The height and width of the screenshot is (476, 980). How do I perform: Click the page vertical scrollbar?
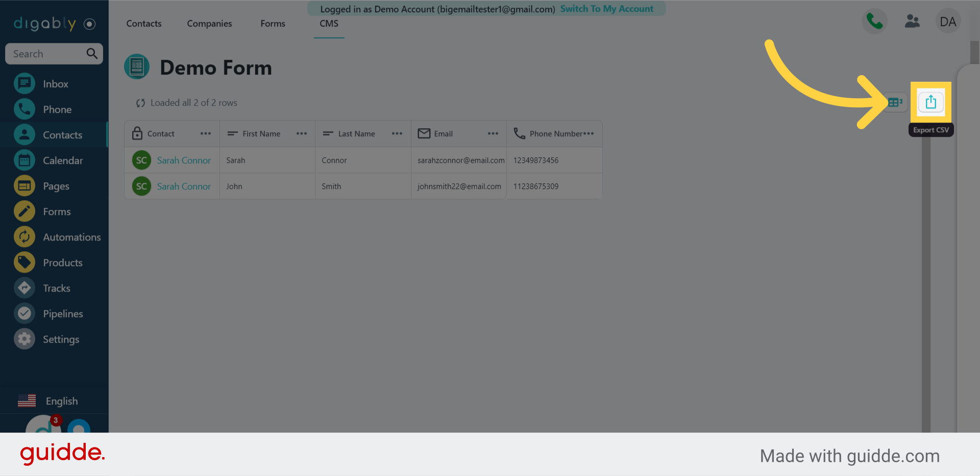[974, 52]
